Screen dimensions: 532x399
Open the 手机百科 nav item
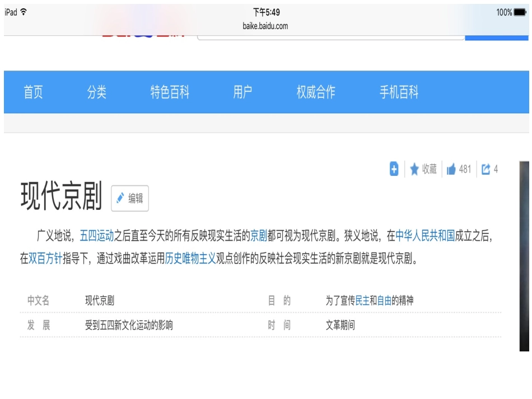point(399,92)
